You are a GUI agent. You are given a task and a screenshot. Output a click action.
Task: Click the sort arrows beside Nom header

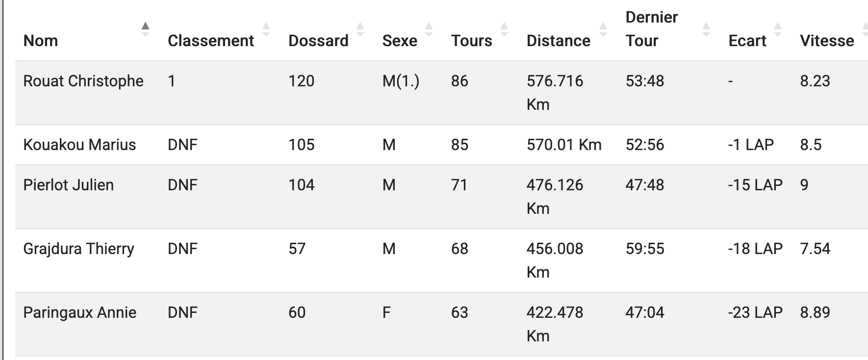[x=145, y=29]
